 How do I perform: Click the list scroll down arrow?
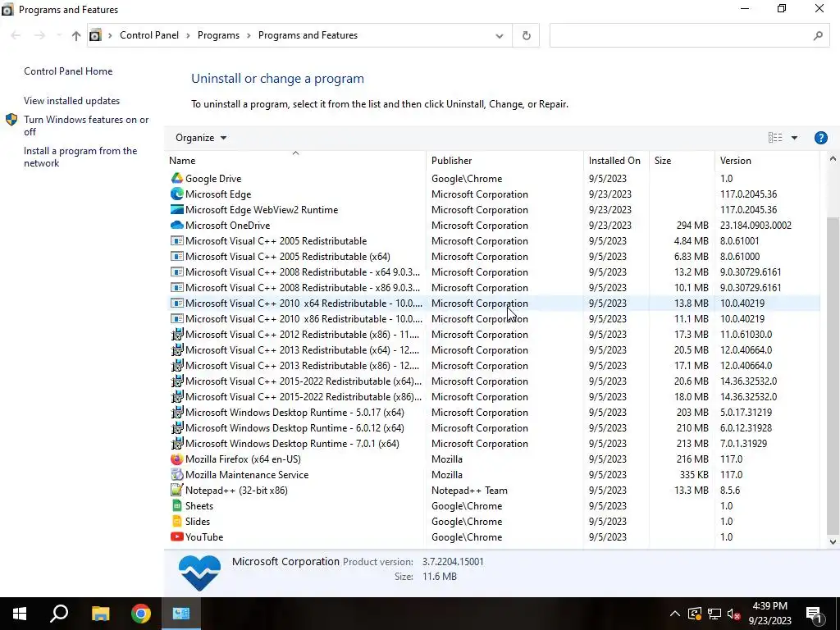(x=833, y=541)
